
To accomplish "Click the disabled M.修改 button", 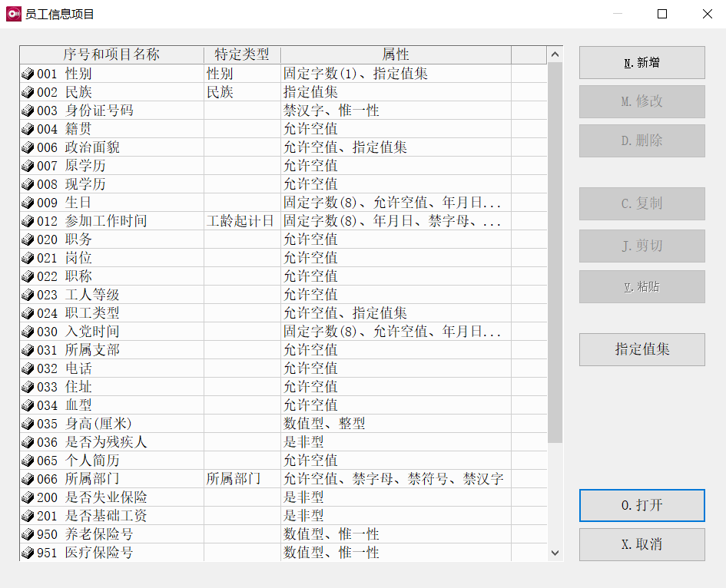I will click(x=641, y=101).
